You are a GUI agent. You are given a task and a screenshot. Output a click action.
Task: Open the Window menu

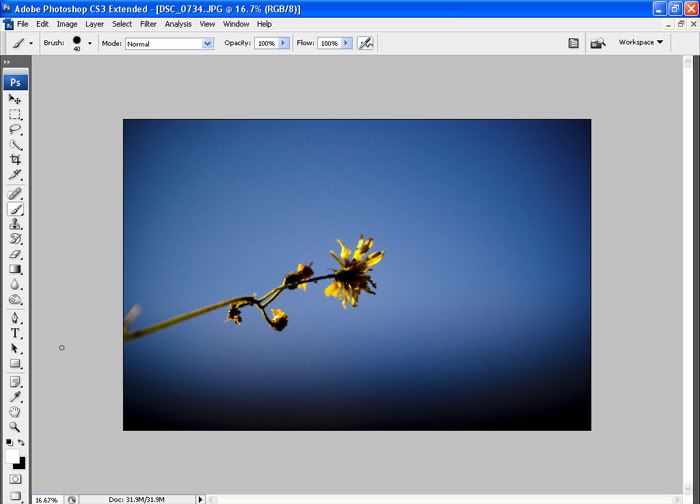coord(236,24)
